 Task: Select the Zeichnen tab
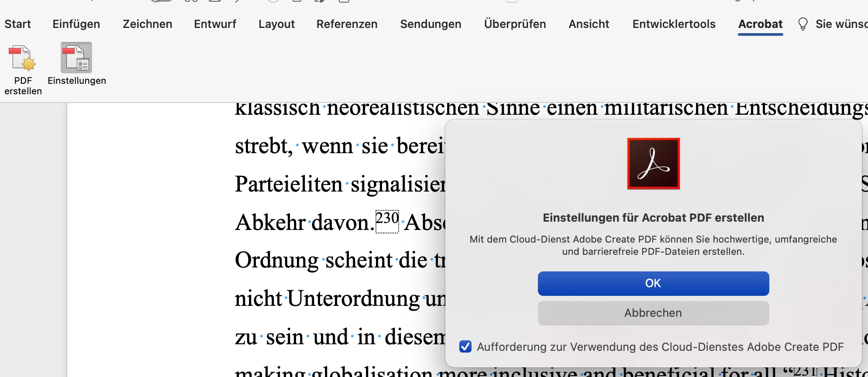(x=148, y=24)
